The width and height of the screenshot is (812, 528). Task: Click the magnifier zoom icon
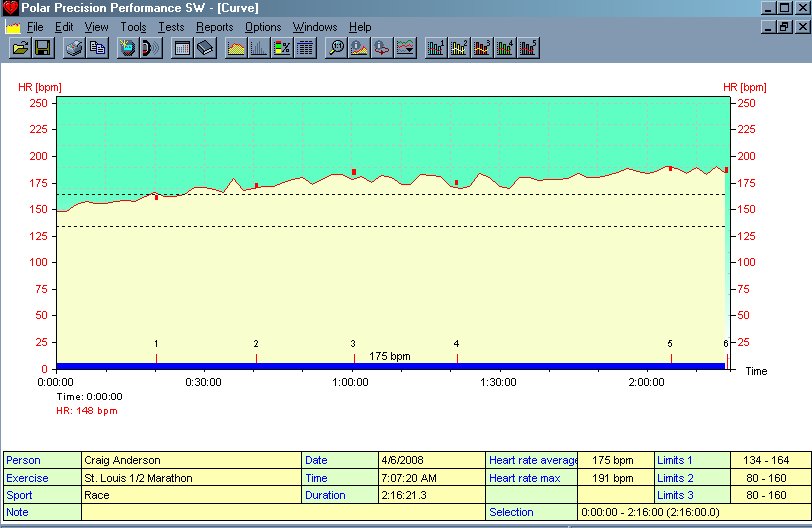(x=336, y=48)
